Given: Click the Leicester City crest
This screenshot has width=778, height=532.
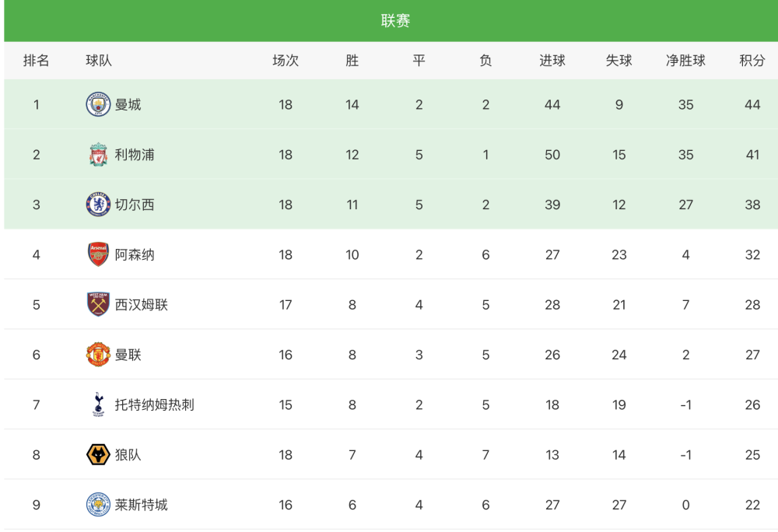Looking at the screenshot, I should coord(98,505).
